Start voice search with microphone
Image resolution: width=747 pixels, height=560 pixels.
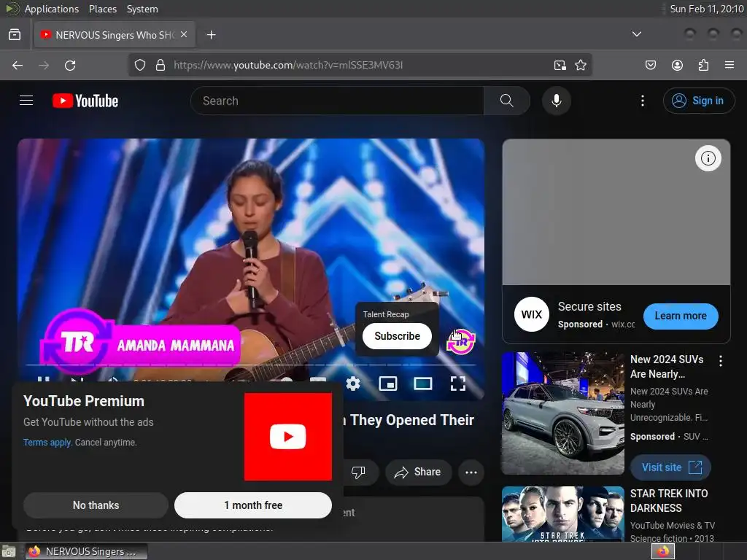click(x=556, y=101)
